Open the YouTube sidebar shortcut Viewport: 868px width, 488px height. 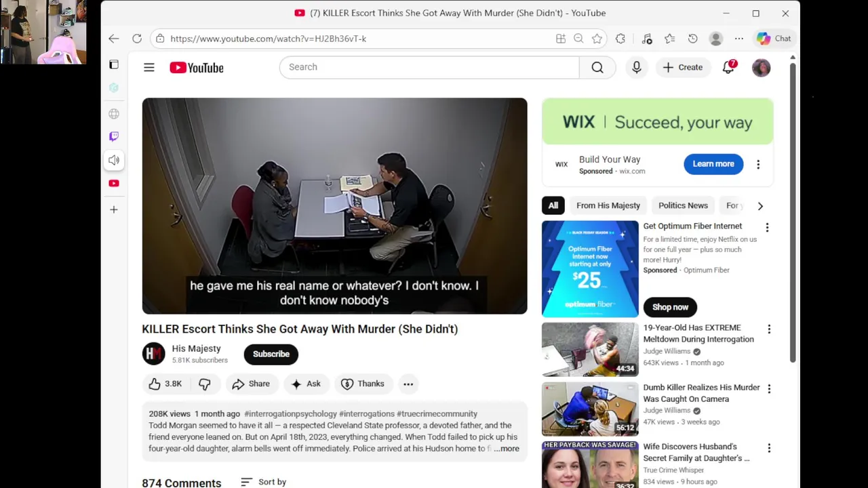114,183
